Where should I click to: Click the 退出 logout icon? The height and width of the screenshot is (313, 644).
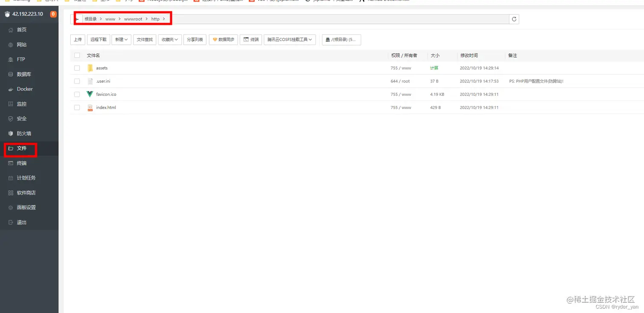tap(11, 222)
